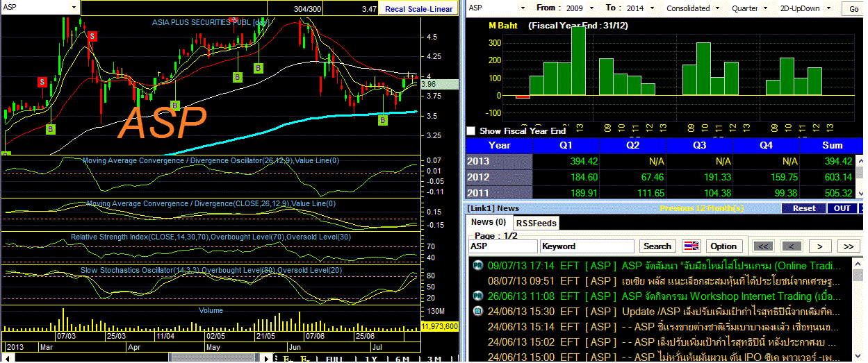This screenshot has width=868, height=363.
Task: Select the 3M chart range
Action: click(434, 359)
